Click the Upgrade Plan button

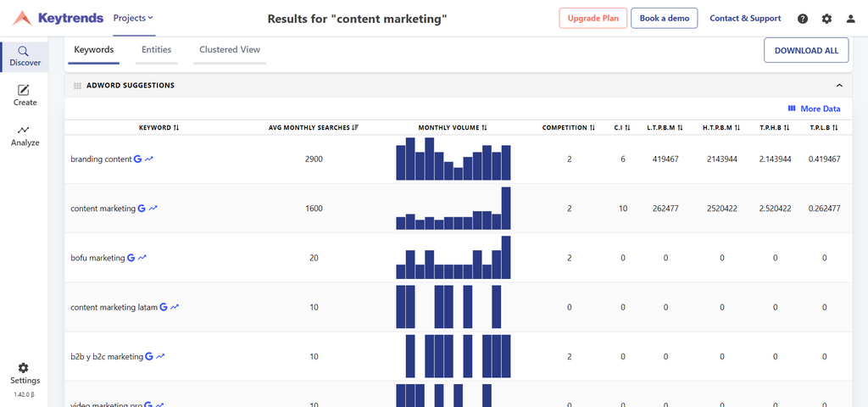593,19
